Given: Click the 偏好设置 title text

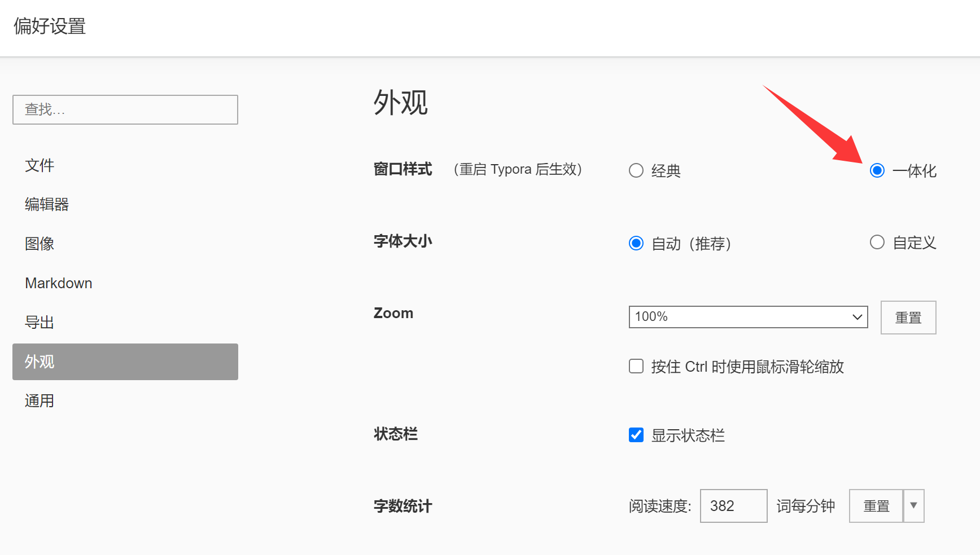Looking at the screenshot, I should [x=50, y=27].
